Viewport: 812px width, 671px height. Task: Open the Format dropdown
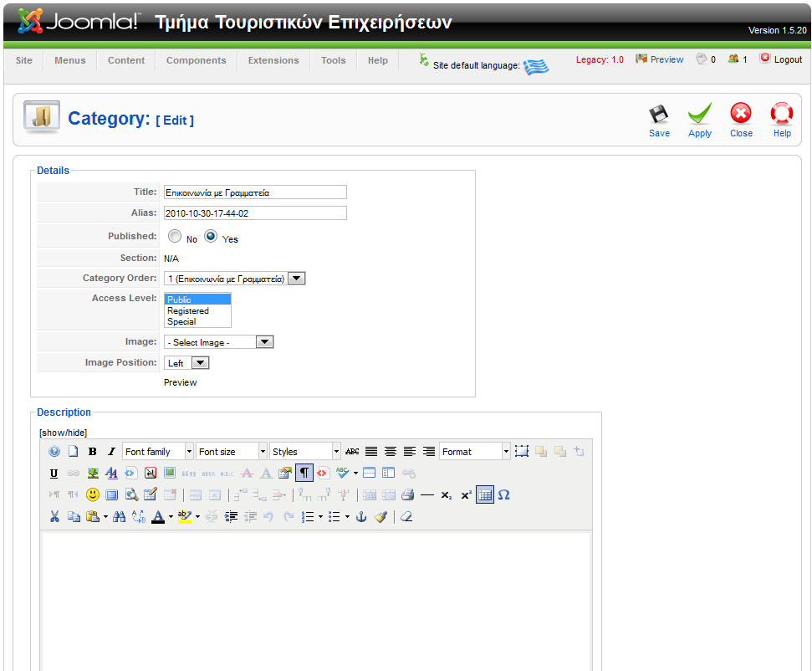[475, 451]
